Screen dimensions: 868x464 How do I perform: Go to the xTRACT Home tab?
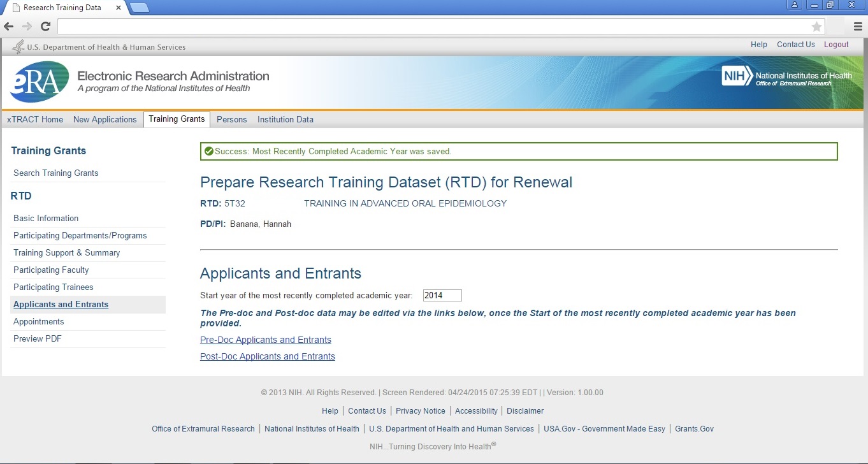(35, 119)
